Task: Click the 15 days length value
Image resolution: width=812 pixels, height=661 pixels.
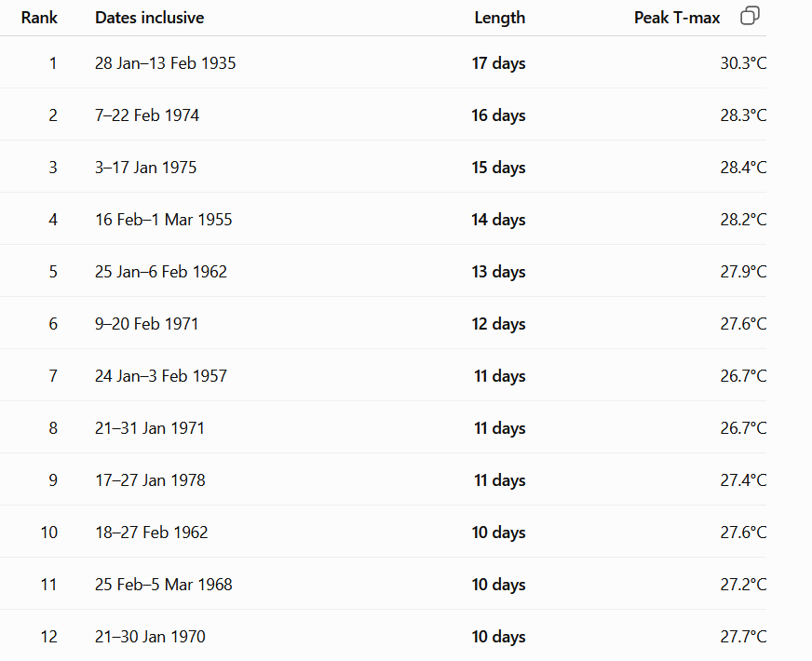Action: pyautogui.click(x=499, y=168)
